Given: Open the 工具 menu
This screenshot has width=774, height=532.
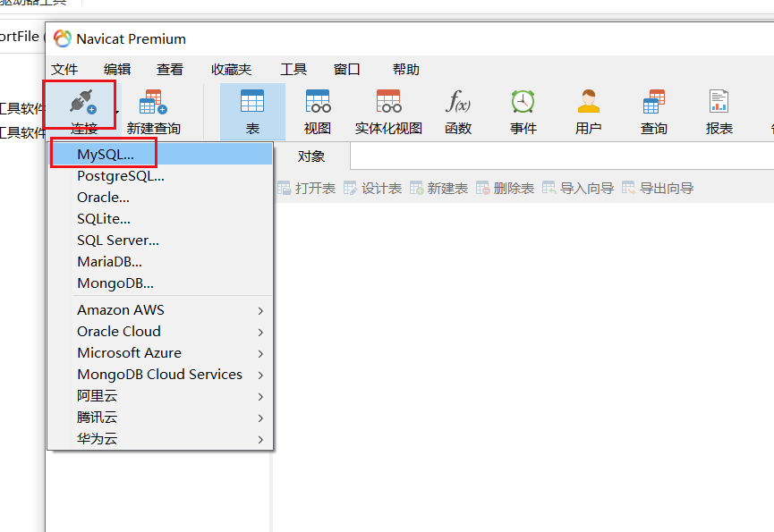Looking at the screenshot, I should tap(293, 69).
